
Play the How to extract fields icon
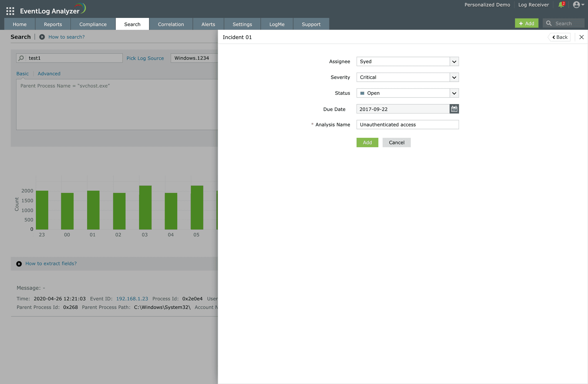(19, 264)
